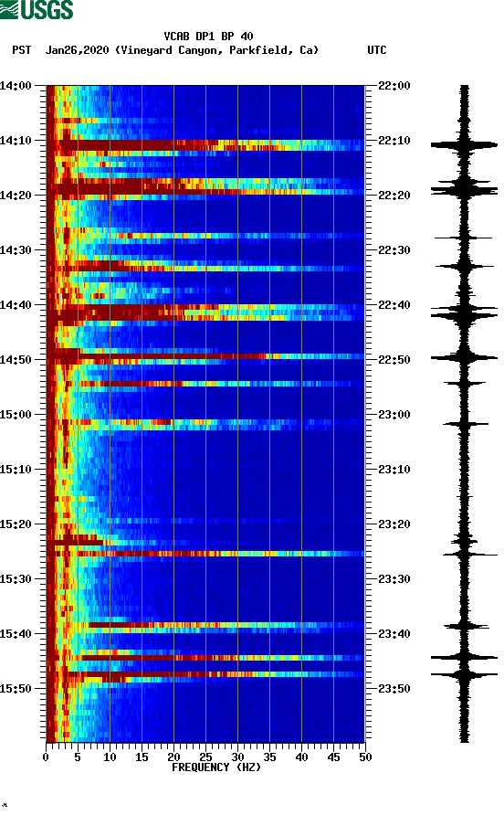Click the 30 Hz frequency axis label

coord(237,757)
